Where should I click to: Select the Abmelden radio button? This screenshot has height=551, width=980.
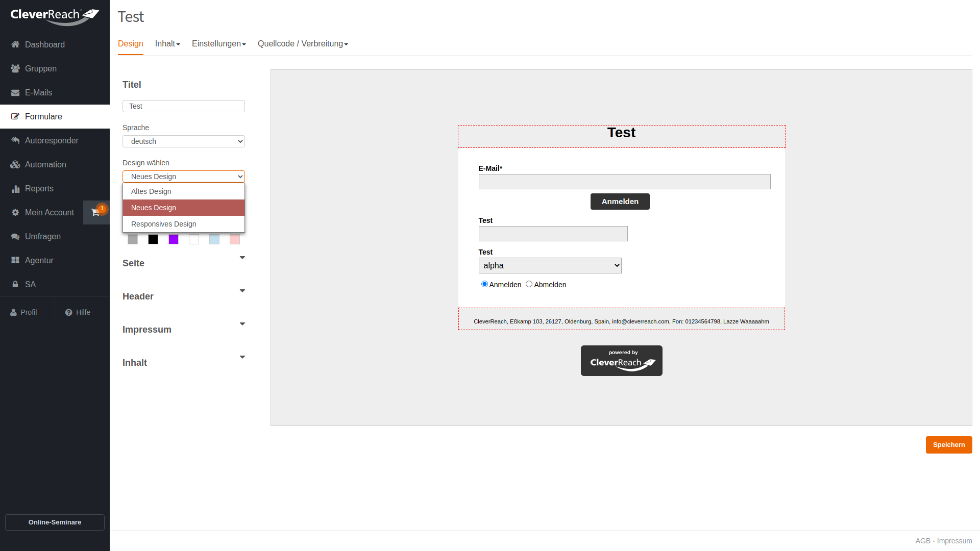[529, 284]
